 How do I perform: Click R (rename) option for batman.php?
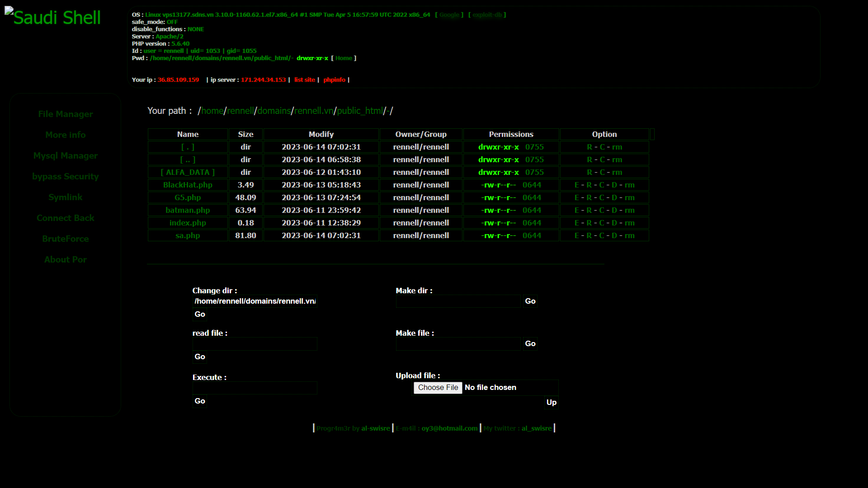pos(590,211)
